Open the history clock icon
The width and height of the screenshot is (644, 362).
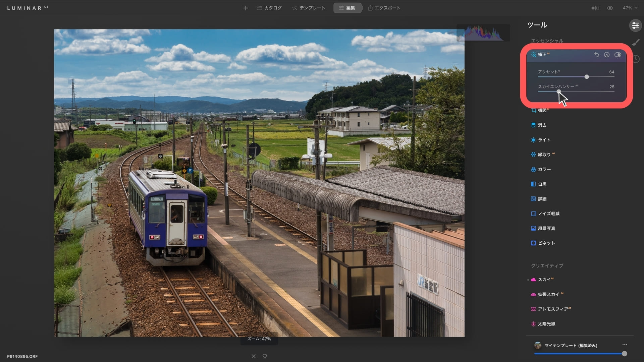[x=636, y=59]
